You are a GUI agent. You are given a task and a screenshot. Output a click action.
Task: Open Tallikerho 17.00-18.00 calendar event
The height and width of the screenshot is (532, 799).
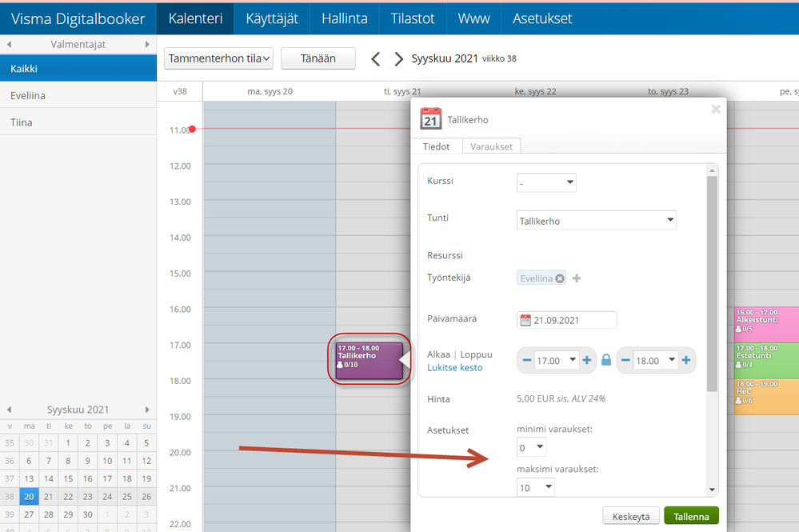[x=369, y=361]
